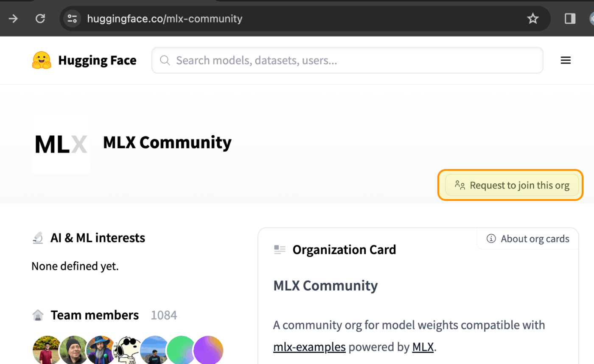
Task: Open the mlx-examples link
Action: 309,347
